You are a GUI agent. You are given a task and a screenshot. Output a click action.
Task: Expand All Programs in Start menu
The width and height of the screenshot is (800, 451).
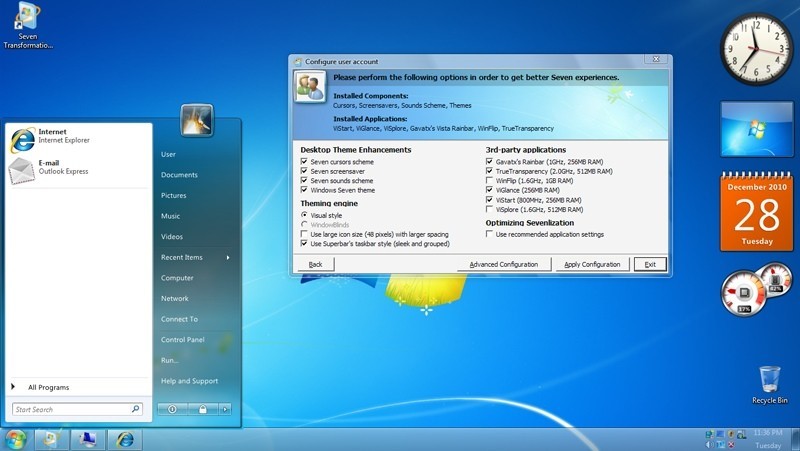48,387
